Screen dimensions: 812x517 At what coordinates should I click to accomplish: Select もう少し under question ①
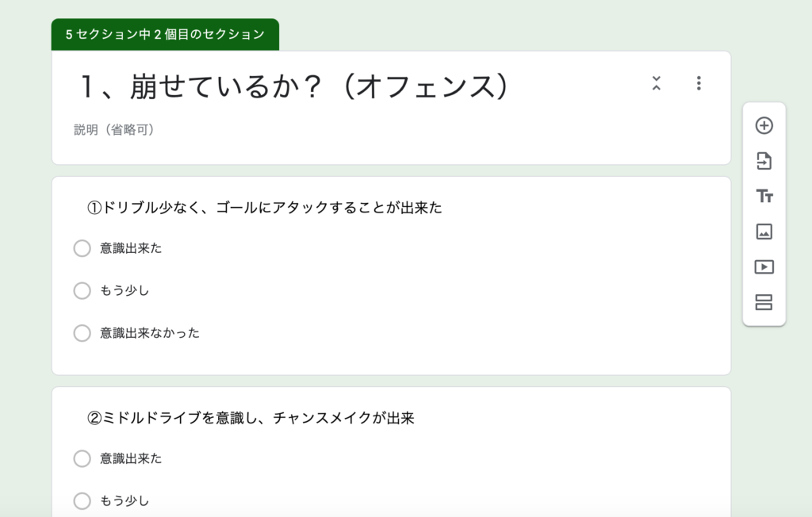[x=82, y=291]
